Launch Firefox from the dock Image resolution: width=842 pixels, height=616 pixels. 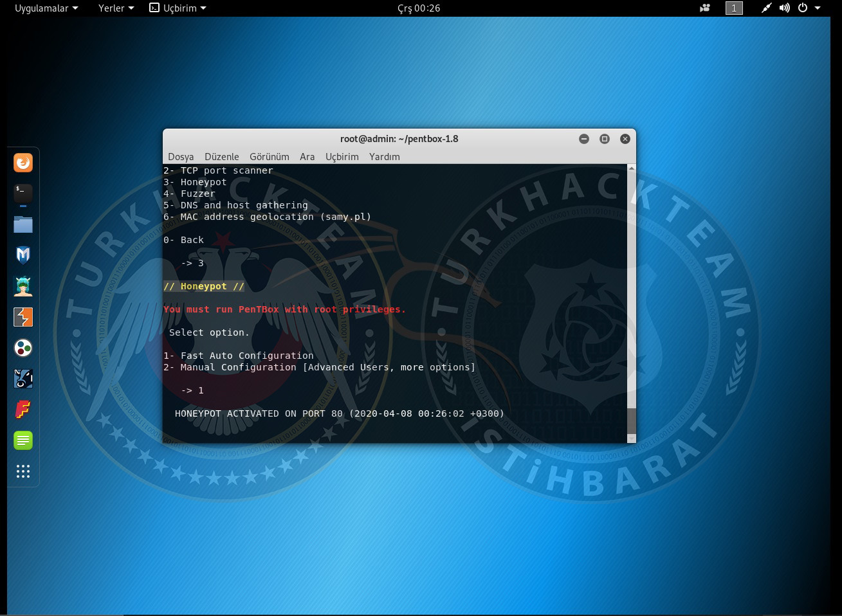[23, 163]
